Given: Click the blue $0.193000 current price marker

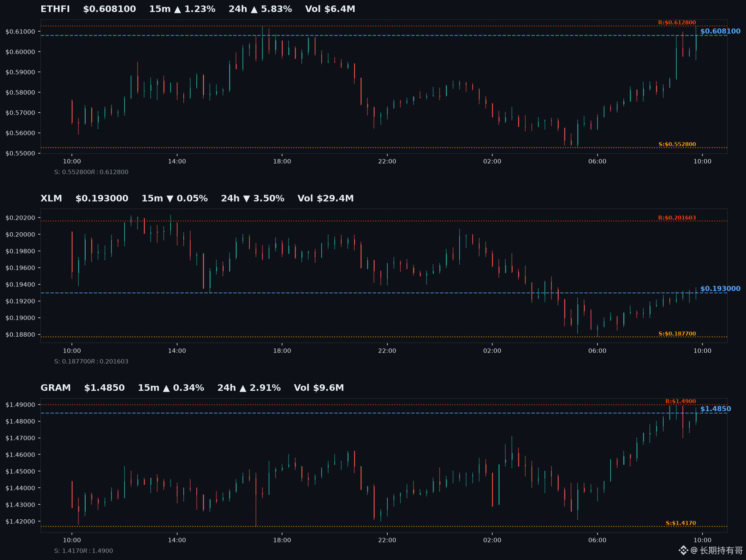Looking at the screenshot, I should point(720,289).
